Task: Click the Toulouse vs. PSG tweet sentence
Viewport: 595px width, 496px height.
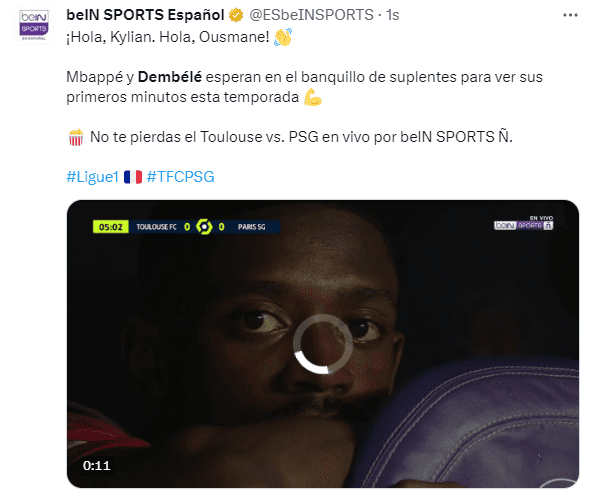Action: [301, 137]
